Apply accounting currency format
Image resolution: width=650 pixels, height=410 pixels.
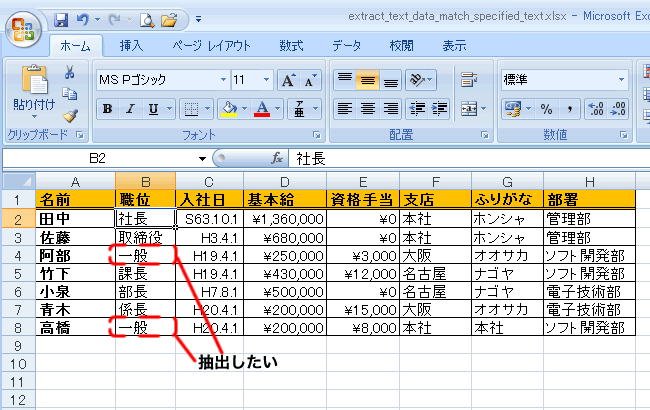coord(512,109)
